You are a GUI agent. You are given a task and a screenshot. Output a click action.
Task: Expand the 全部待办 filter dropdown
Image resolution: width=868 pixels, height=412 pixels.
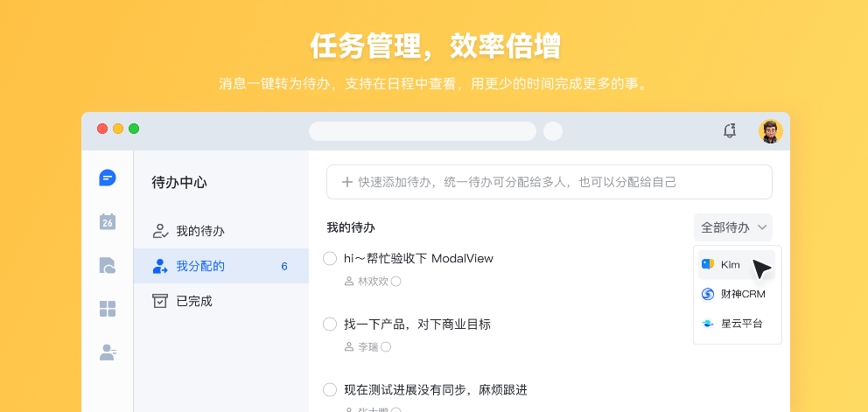coord(733,227)
